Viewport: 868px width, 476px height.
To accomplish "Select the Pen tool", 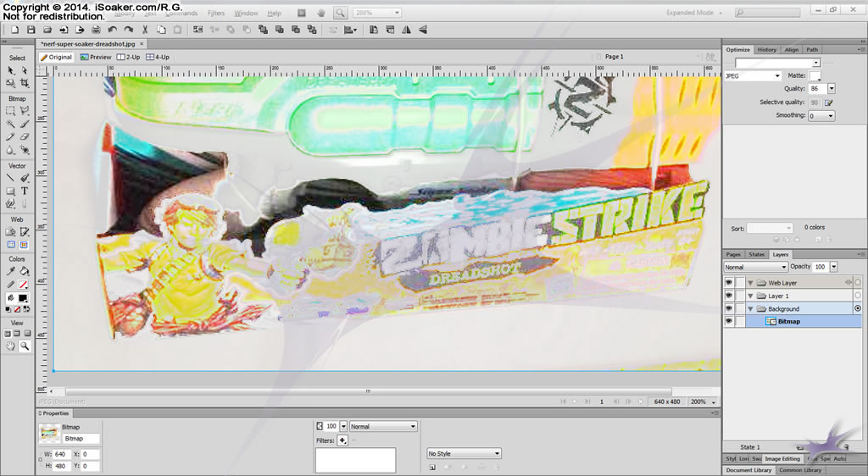I will (25, 178).
